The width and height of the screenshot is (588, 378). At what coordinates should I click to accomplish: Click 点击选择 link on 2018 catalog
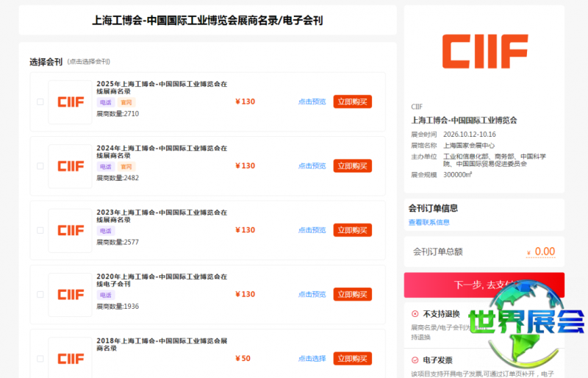click(312, 358)
